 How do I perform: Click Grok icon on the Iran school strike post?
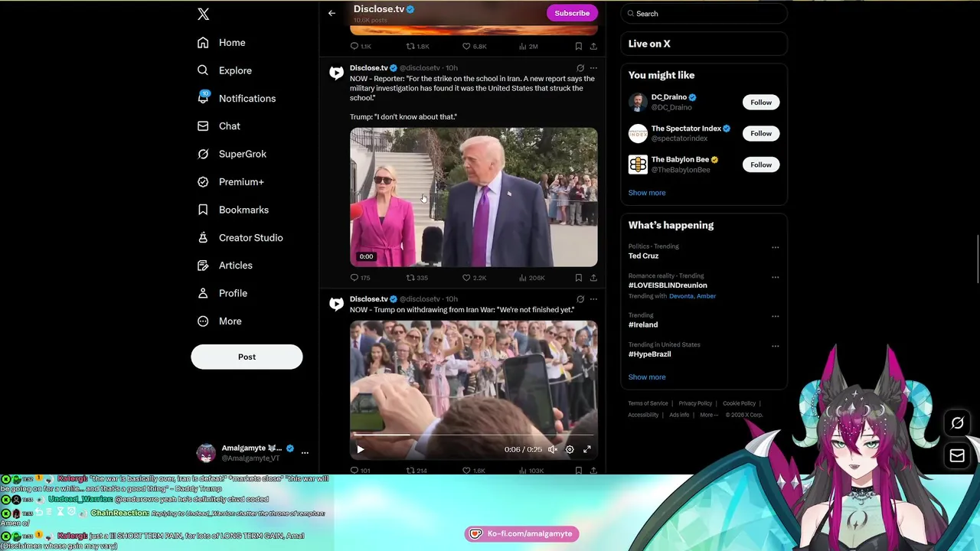click(x=580, y=68)
